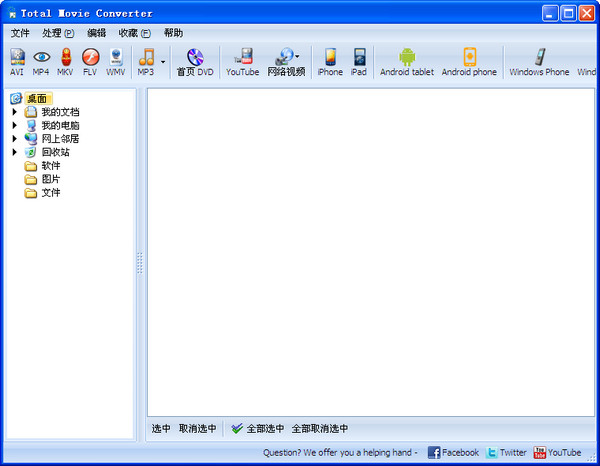
Task: Select Android phone preset
Action: [x=470, y=62]
